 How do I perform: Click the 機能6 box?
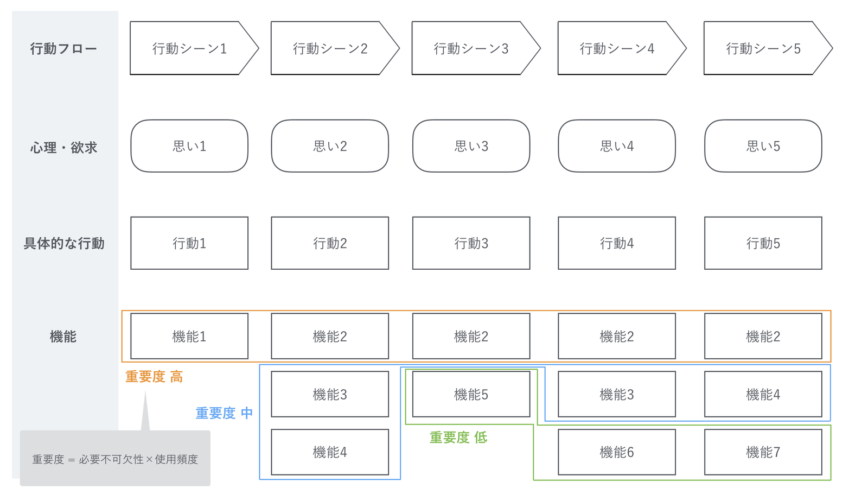616,452
